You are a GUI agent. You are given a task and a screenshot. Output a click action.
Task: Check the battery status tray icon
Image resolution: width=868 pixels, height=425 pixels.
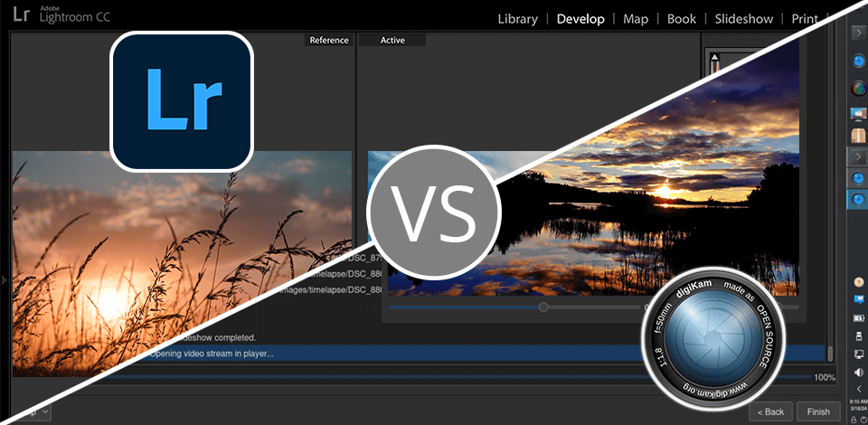pos(859,318)
